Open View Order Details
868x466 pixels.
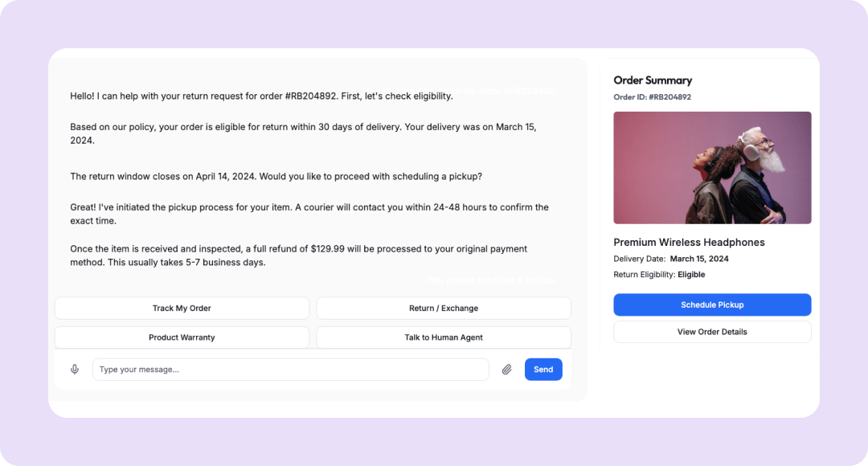pyautogui.click(x=712, y=332)
